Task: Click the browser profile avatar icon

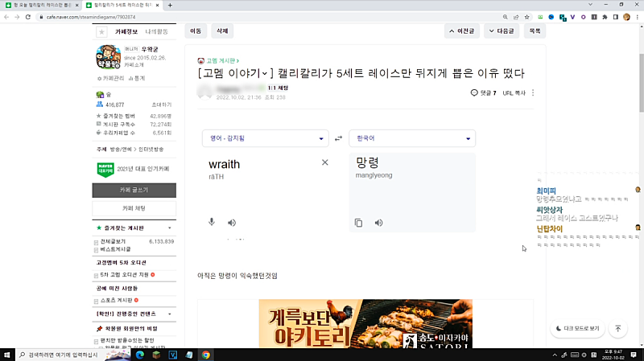Action: [626, 17]
